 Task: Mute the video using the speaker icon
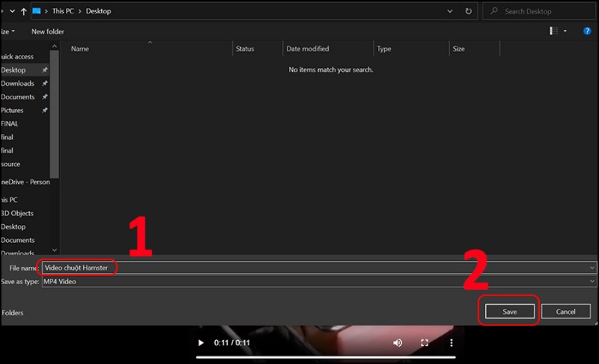pos(397,343)
